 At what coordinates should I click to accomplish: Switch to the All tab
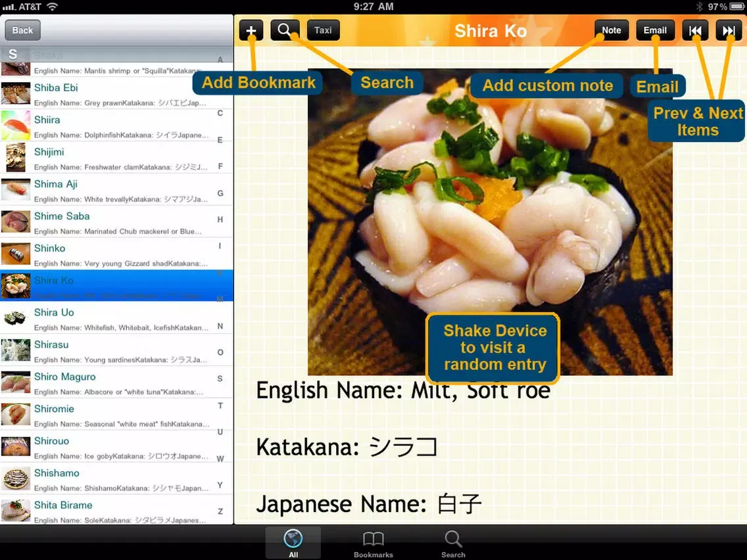point(293,543)
